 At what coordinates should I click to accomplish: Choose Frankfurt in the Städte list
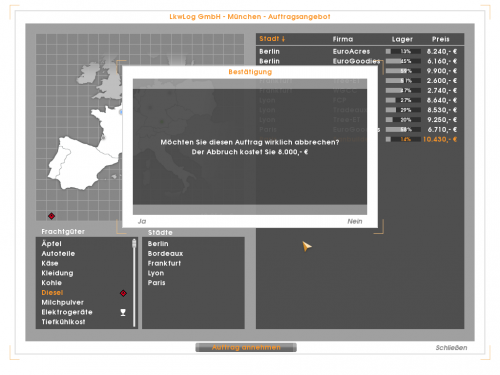(x=164, y=263)
